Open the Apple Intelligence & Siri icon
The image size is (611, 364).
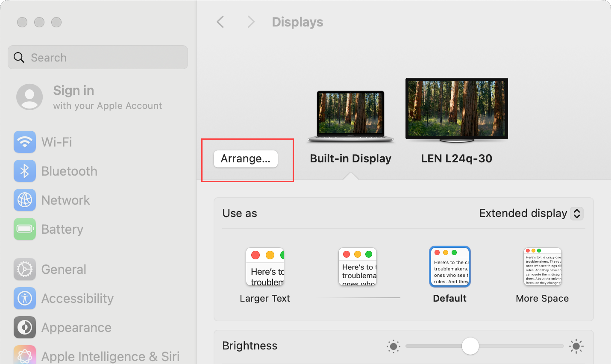click(25, 355)
